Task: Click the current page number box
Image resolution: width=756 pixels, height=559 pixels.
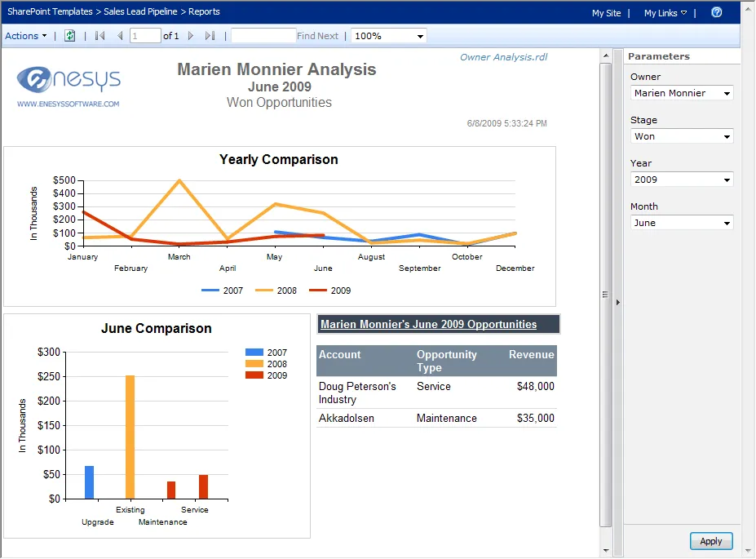Action: [x=145, y=36]
